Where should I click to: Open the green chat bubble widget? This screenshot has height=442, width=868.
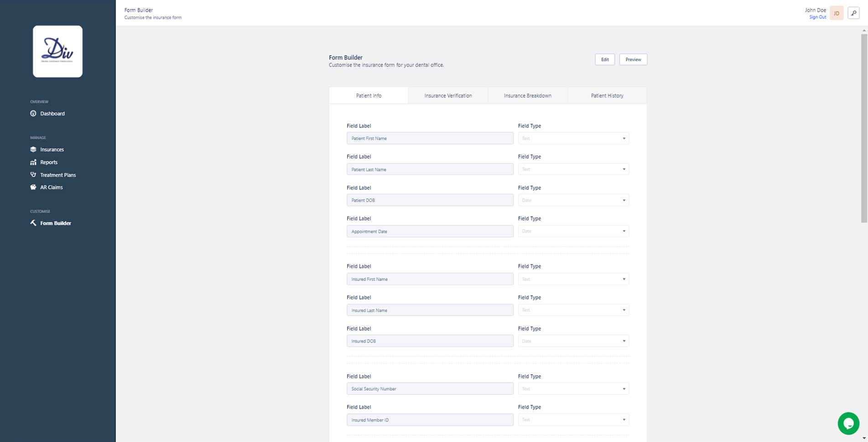coord(848,423)
